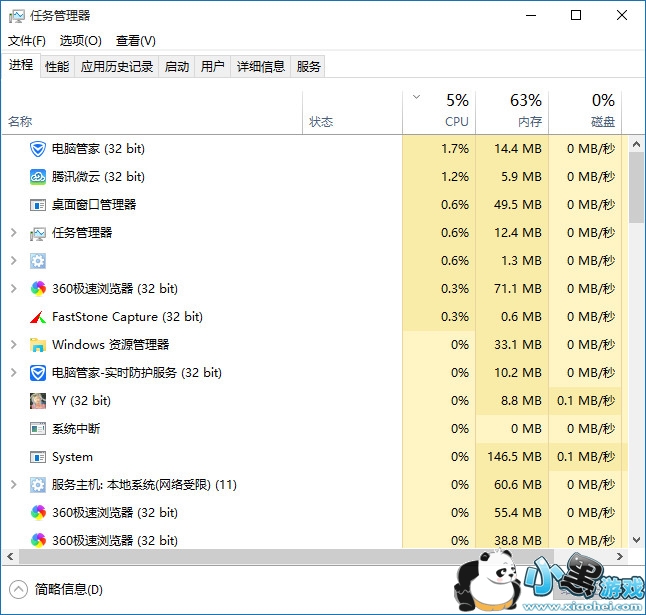Click the 8.8 MB memory value
Screen dimensions: 646x615
click(x=521, y=401)
